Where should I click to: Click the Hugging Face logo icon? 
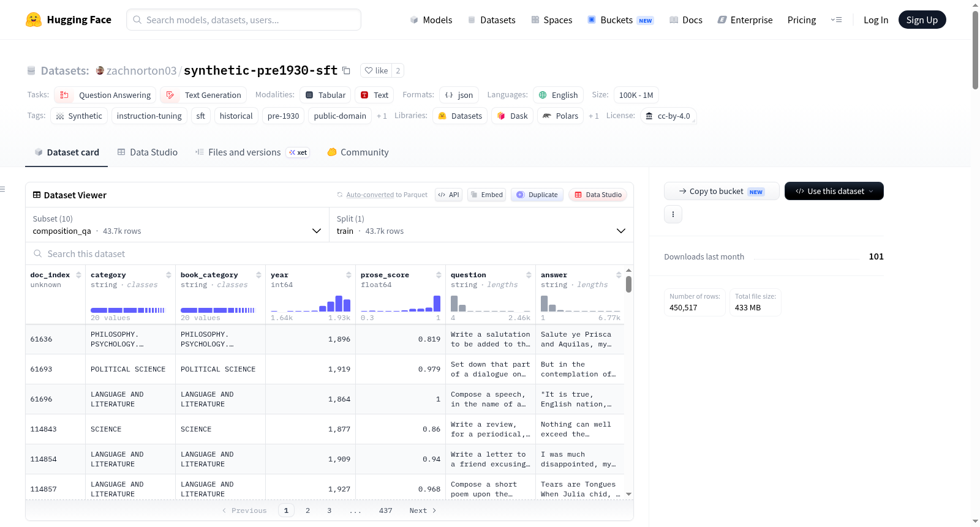(34, 20)
